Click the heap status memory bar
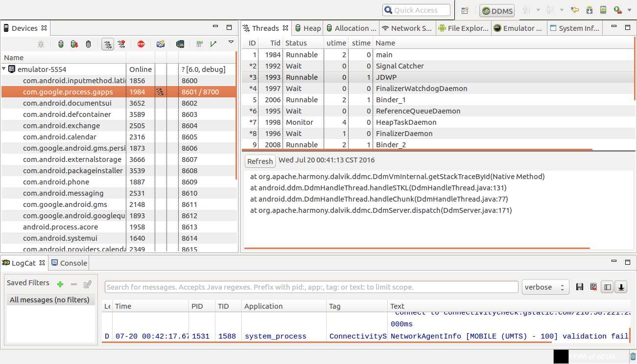The image size is (637, 364). [591, 357]
